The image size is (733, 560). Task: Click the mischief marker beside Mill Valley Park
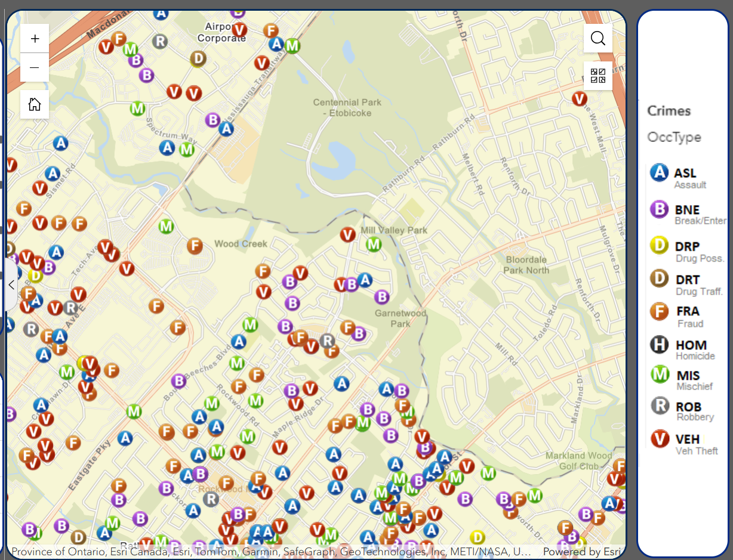374,244
